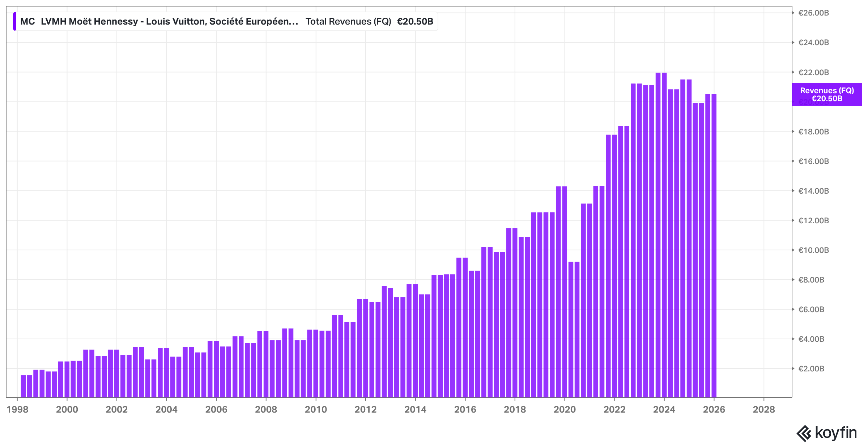Click the koyfin logo icon
The height and width of the screenshot is (448, 868).
tap(804, 433)
